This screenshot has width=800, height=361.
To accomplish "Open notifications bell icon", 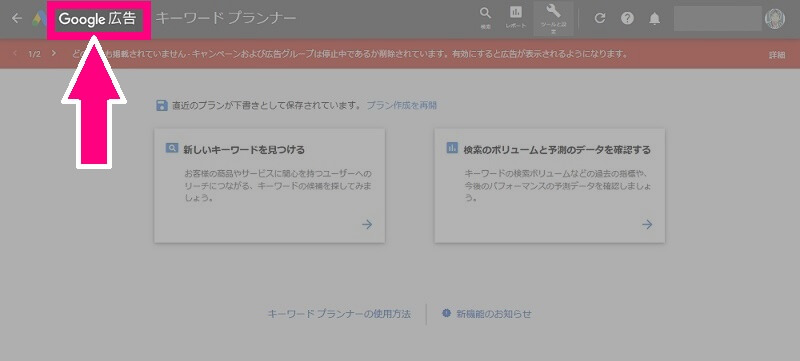I will click(x=655, y=19).
